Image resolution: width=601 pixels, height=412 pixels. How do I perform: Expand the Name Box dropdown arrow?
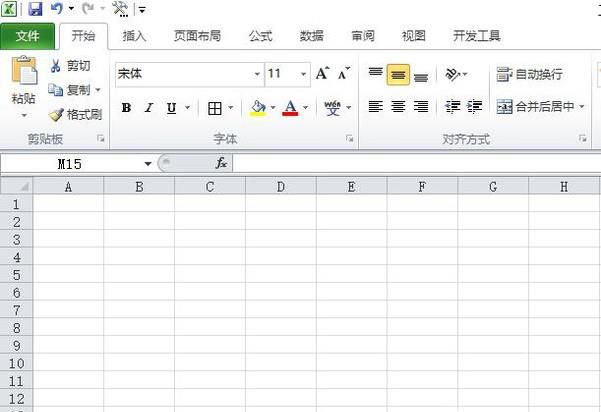point(148,164)
